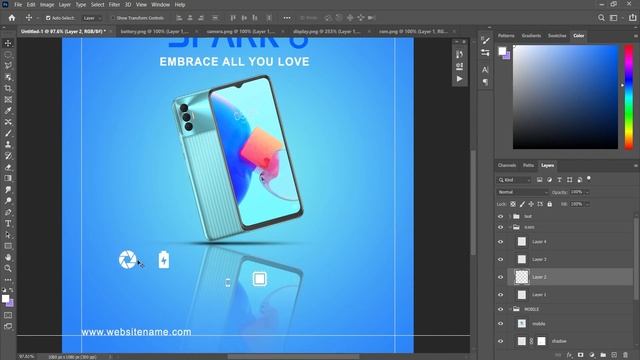This screenshot has width=640, height=360.
Task: Select the Pen tool
Action: (8, 212)
